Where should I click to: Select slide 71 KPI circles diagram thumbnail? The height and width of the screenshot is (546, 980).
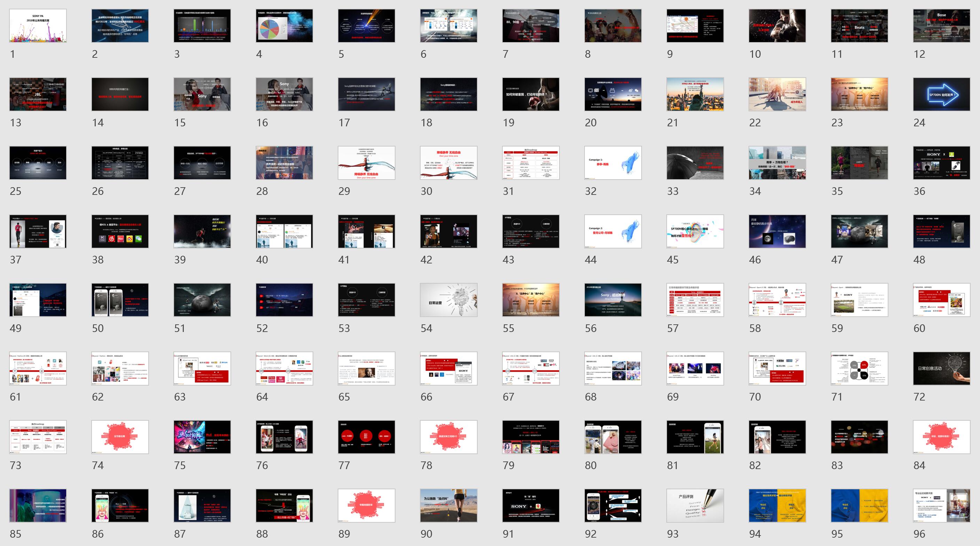pyautogui.click(x=860, y=369)
